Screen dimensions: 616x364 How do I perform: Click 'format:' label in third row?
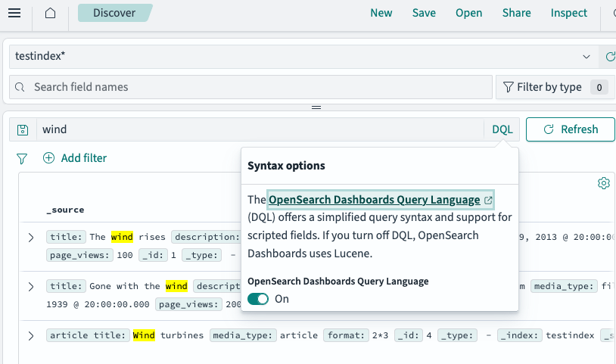tap(346, 335)
